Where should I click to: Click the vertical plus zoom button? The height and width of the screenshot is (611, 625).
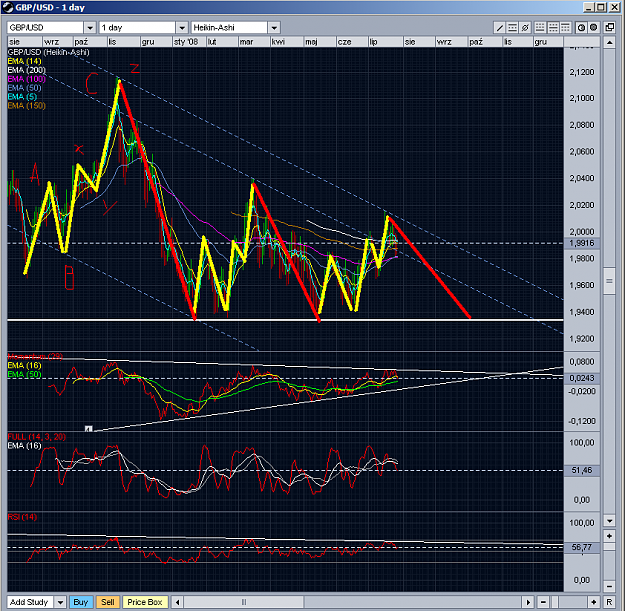609,536
